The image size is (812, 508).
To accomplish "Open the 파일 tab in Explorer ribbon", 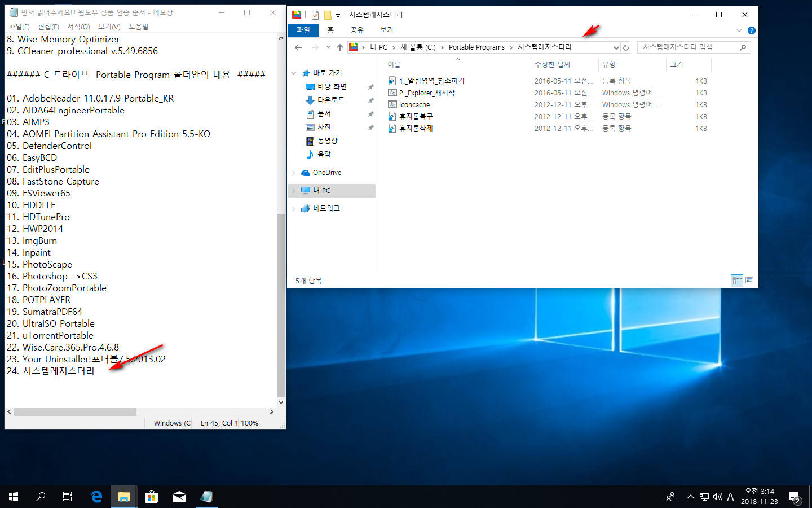I will (x=303, y=30).
